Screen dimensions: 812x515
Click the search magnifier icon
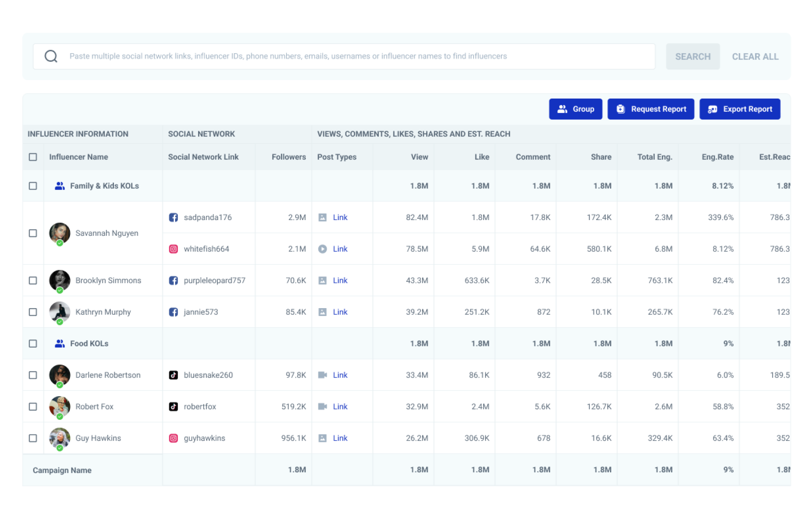(x=51, y=56)
